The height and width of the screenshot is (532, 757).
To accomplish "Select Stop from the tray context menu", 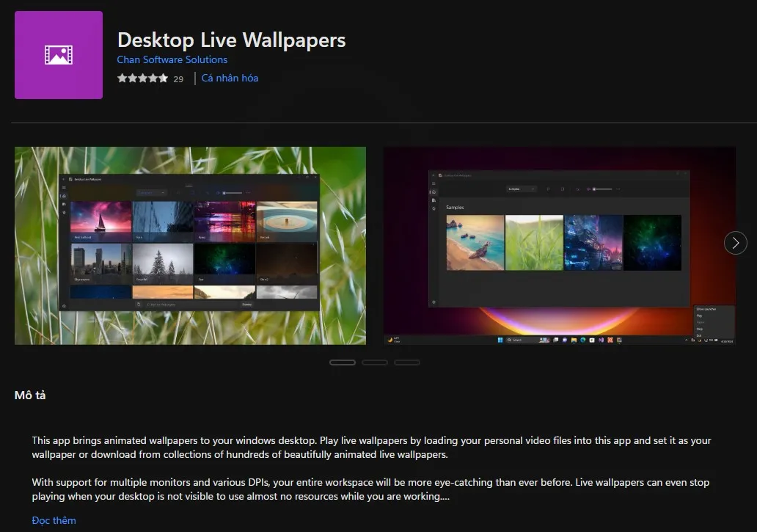I will click(699, 329).
